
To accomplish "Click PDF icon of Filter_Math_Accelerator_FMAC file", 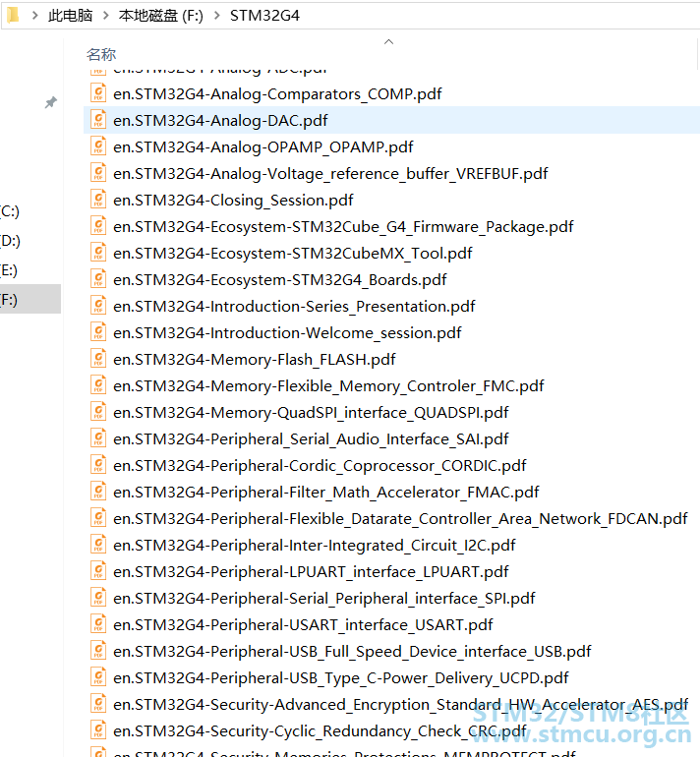I will click(98, 491).
